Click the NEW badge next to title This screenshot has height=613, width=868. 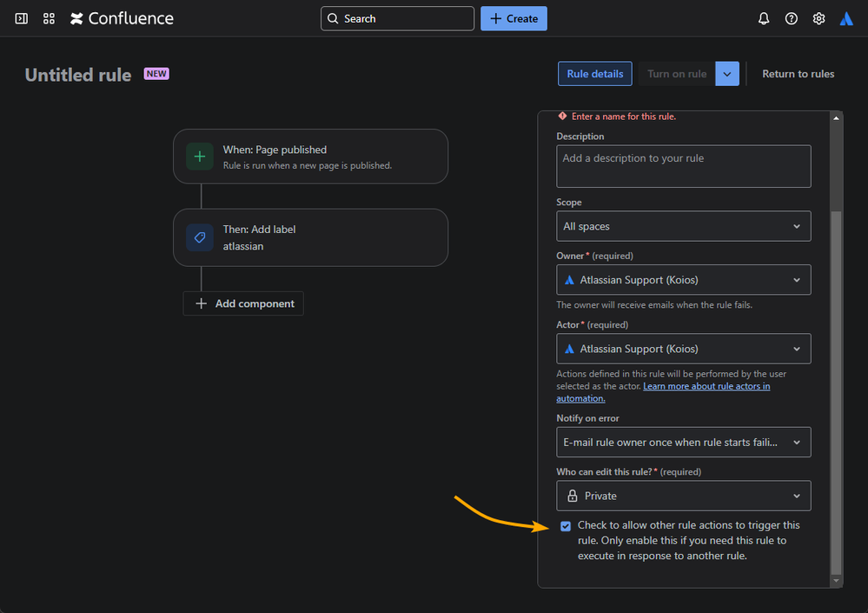156,74
